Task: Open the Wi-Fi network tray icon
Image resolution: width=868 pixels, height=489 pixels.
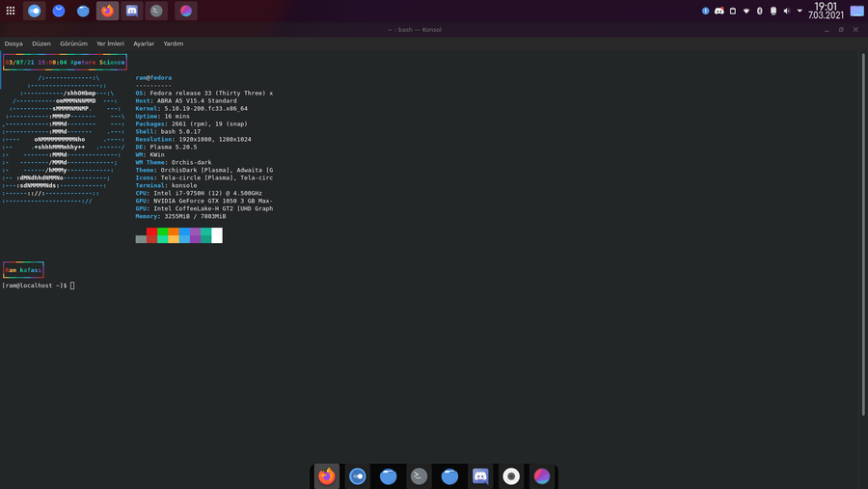Action: 746,11
